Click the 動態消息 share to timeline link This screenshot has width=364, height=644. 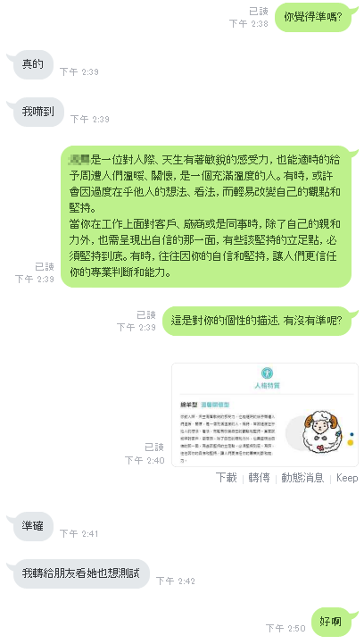point(302,478)
